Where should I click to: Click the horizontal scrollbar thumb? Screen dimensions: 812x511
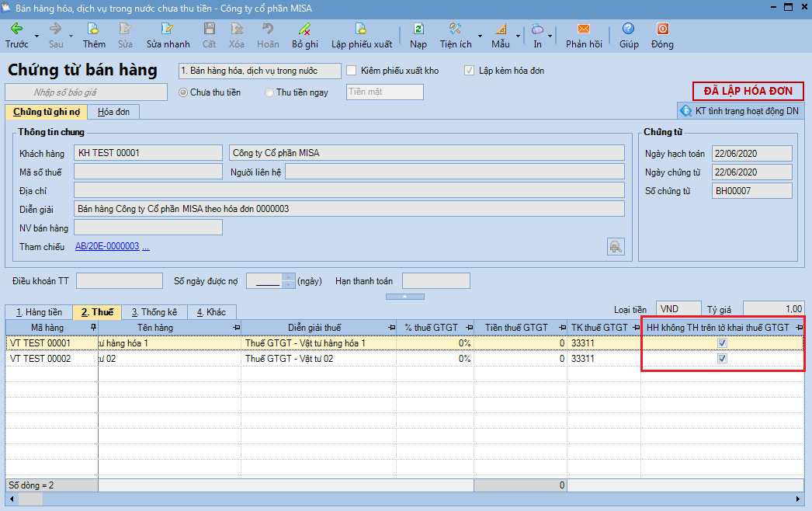tap(30, 499)
